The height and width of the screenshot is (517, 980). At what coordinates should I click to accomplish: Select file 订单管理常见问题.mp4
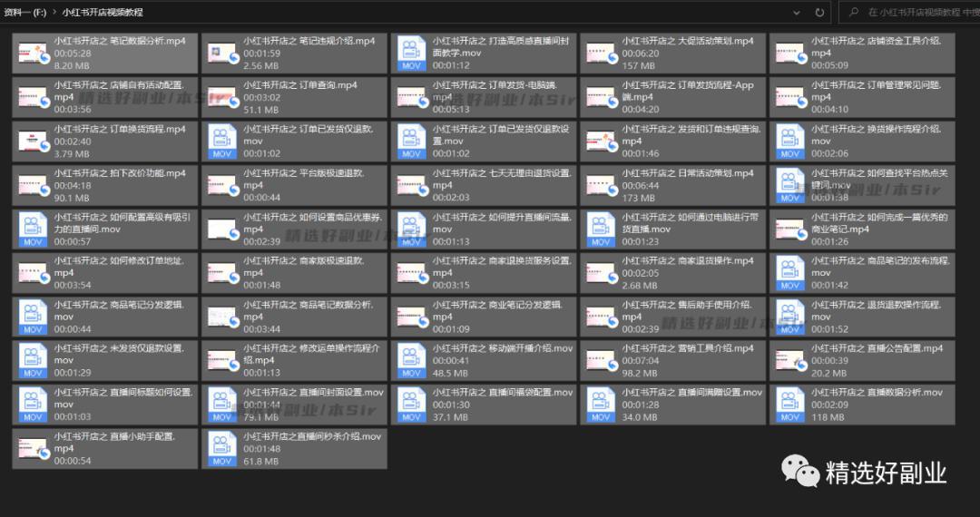[862, 97]
